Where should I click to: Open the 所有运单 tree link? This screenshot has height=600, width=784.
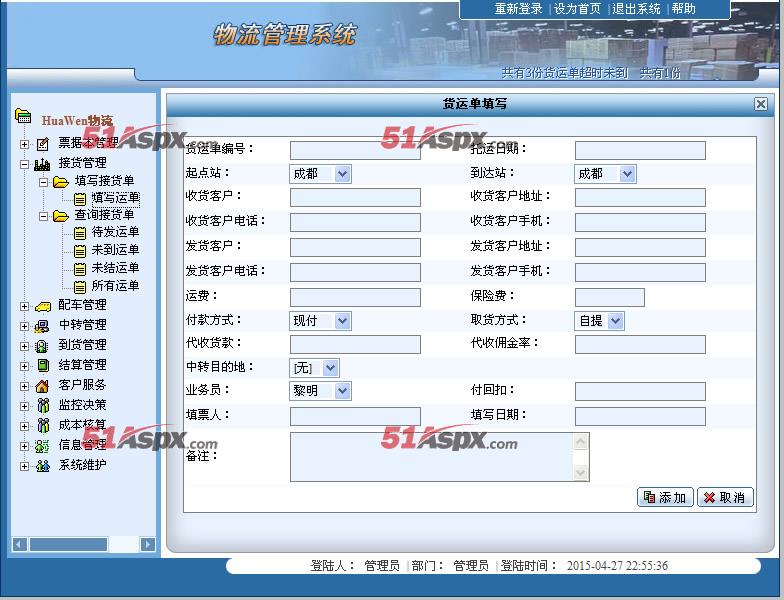pos(116,286)
